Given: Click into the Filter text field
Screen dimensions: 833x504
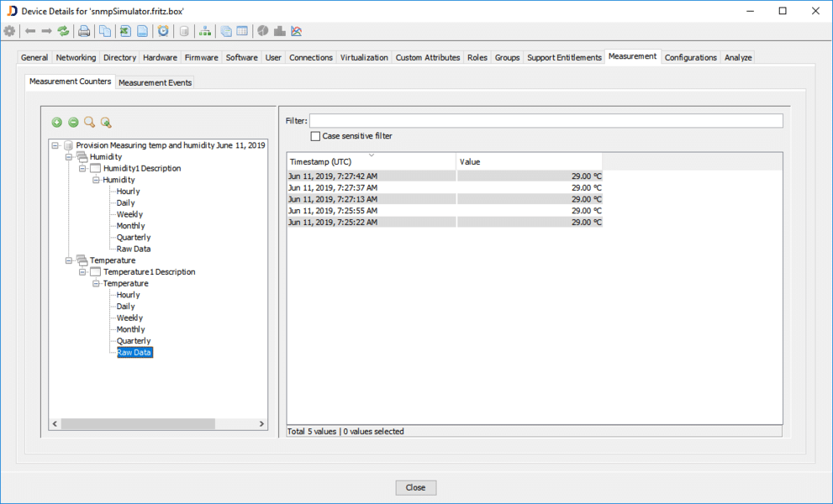Looking at the screenshot, I should (x=546, y=121).
